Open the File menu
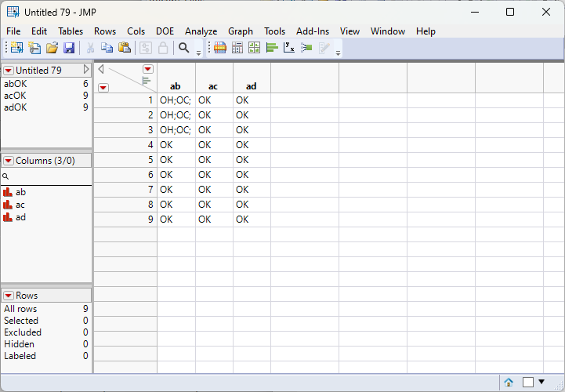Viewport: 565px width, 392px height. [x=13, y=31]
